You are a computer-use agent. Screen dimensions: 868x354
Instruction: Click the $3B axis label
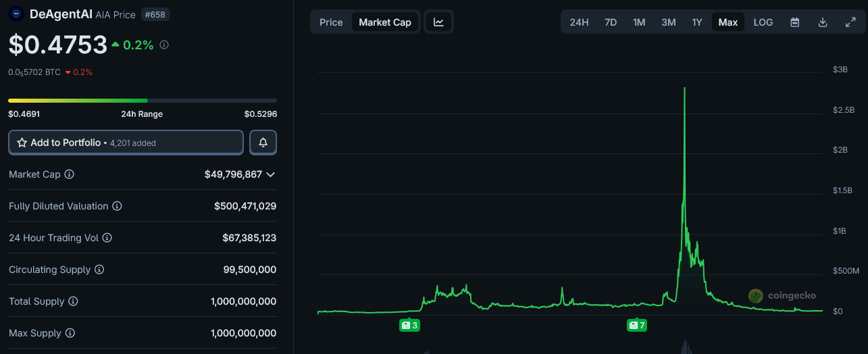click(x=840, y=70)
